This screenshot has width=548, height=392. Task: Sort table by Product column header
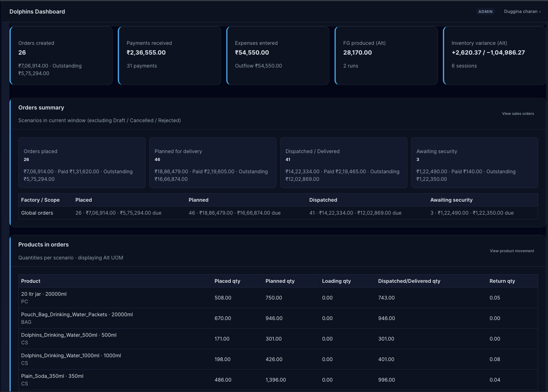click(31, 281)
